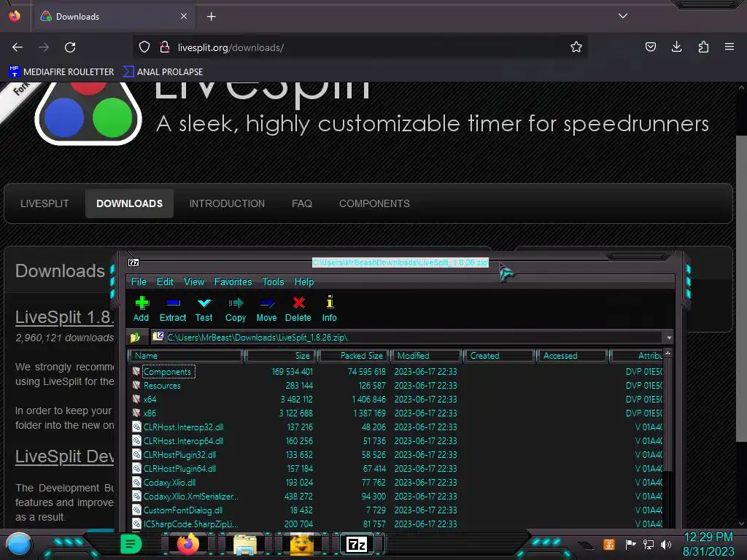This screenshot has width=747, height=560.
Task: Click the LiveSplit 1.8 download link
Action: [64, 317]
